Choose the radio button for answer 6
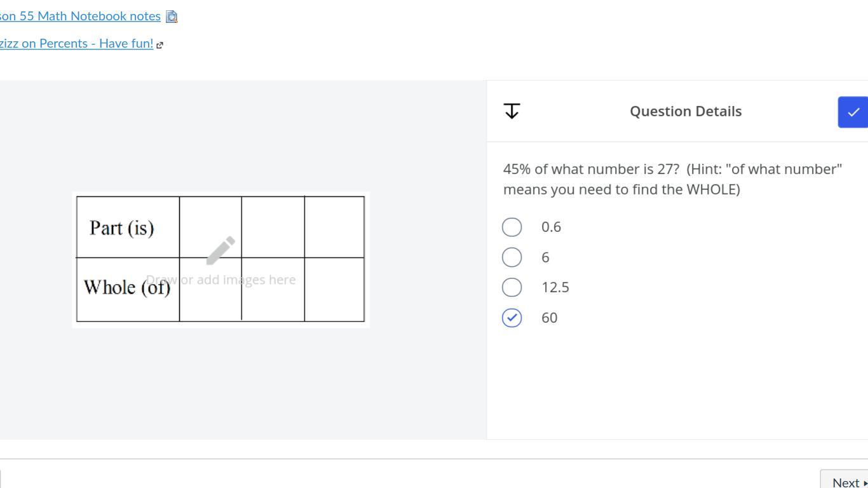The height and width of the screenshot is (488, 868). (x=512, y=257)
